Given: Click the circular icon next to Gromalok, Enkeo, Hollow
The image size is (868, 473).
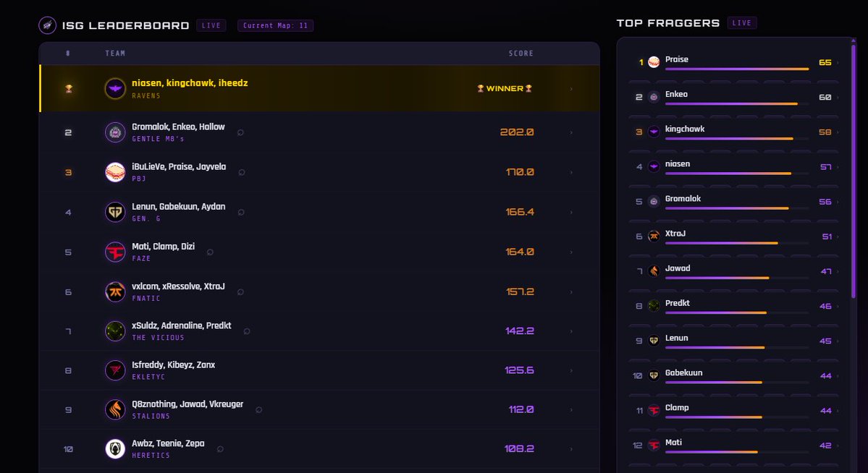Looking at the screenshot, I should [x=241, y=132].
